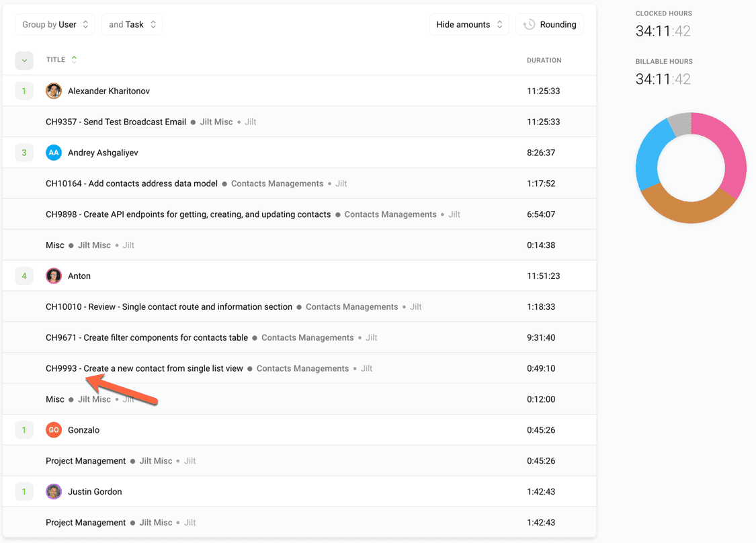The width and height of the screenshot is (756, 543).
Task: Click the collapse-all chevron in the table header
Action: point(24,60)
